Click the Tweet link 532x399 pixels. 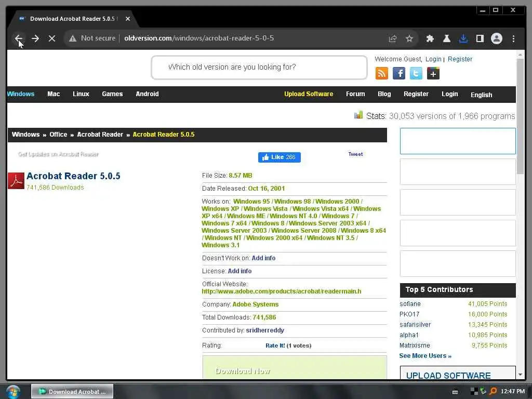(x=355, y=154)
